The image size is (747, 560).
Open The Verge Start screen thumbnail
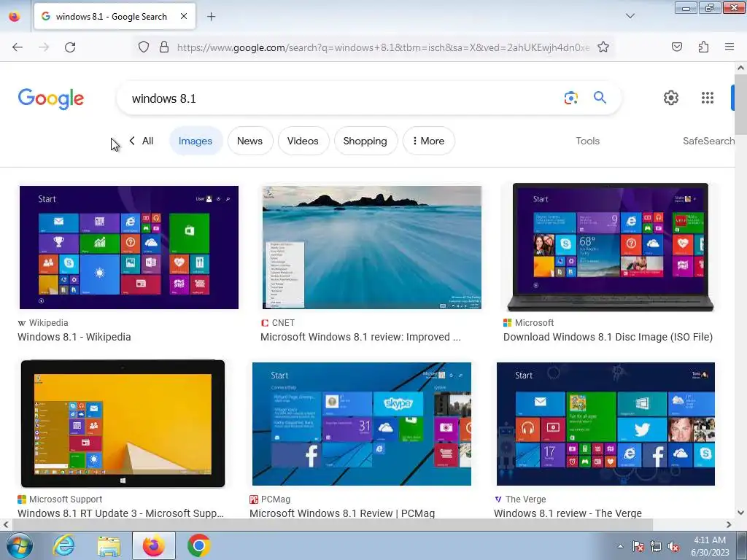pos(605,424)
